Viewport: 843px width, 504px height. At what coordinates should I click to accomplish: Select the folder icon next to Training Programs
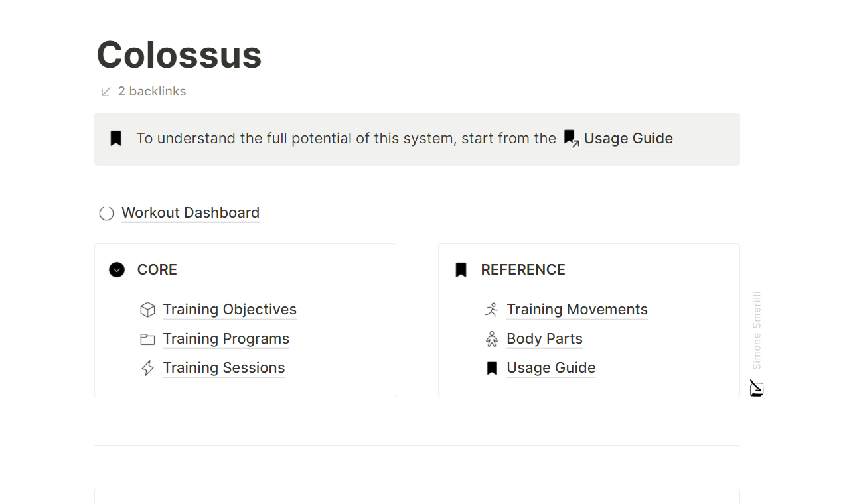tap(147, 338)
